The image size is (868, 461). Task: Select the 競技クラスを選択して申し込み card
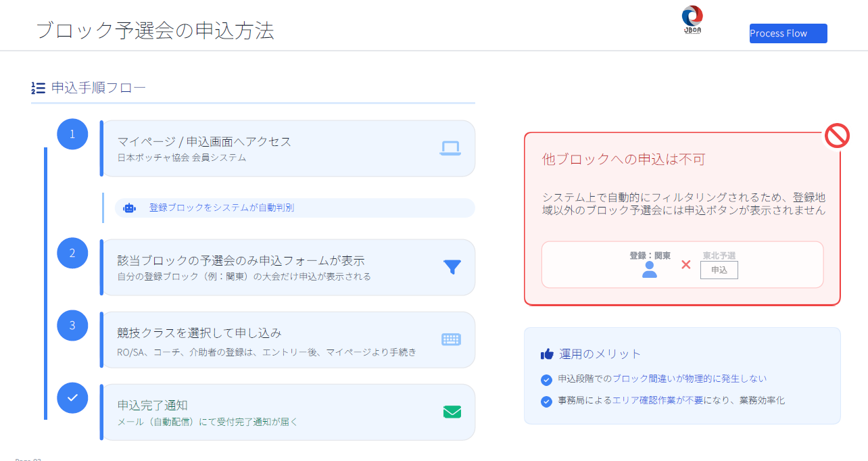coord(288,339)
